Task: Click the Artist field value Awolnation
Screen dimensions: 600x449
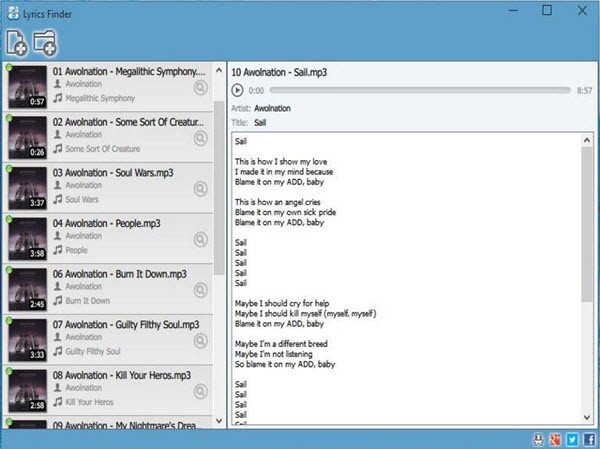Action: tap(272, 108)
